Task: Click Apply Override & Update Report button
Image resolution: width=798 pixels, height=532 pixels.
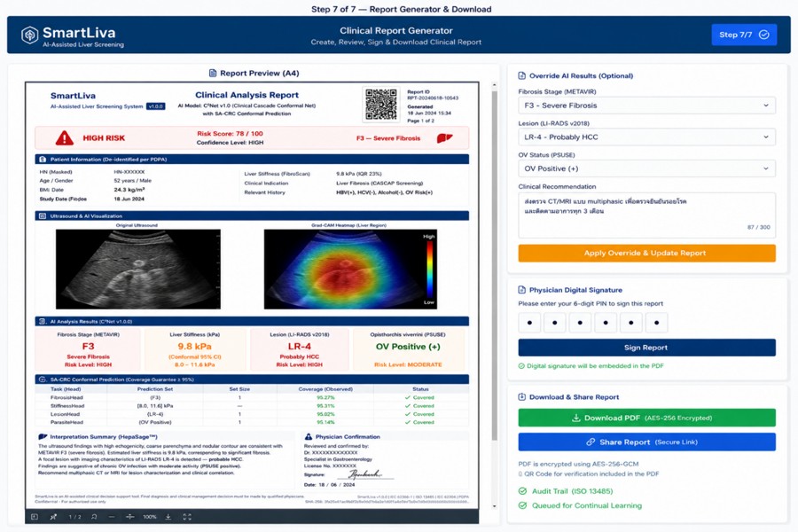Action: (x=647, y=253)
